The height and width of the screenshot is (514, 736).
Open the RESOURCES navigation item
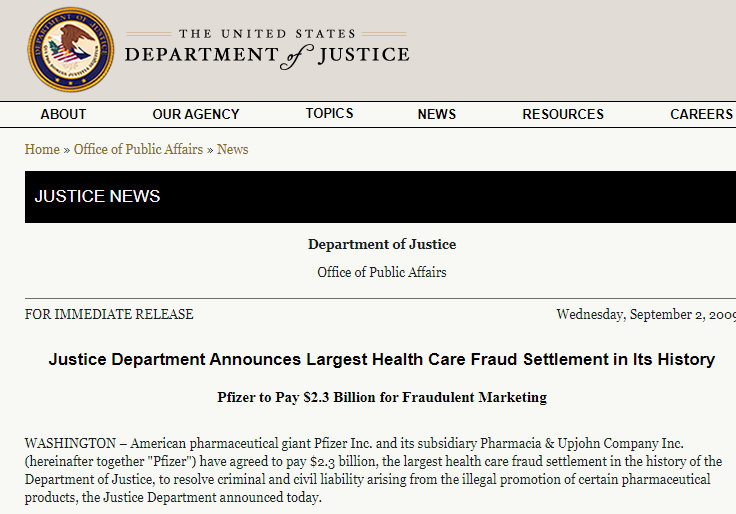pyautogui.click(x=563, y=114)
